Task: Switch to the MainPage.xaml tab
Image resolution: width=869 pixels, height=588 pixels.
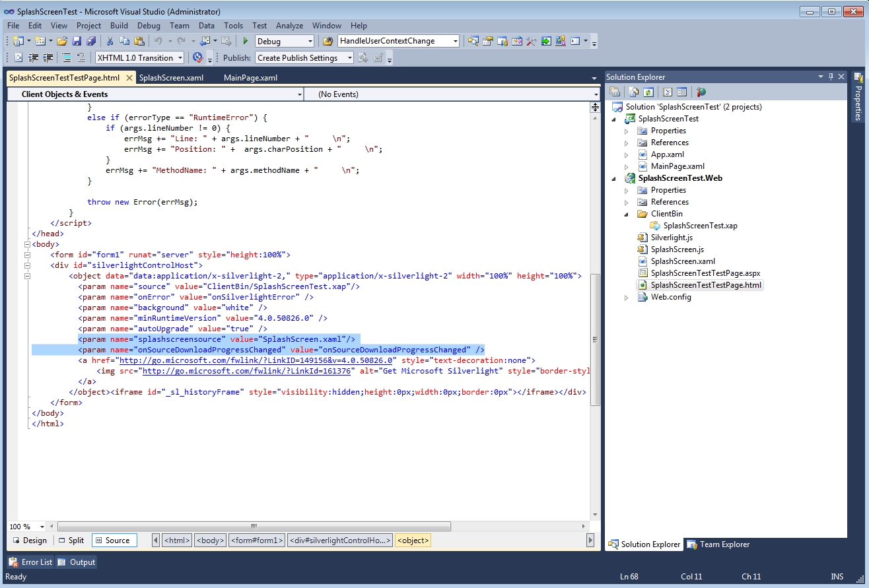Action: pos(250,78)
